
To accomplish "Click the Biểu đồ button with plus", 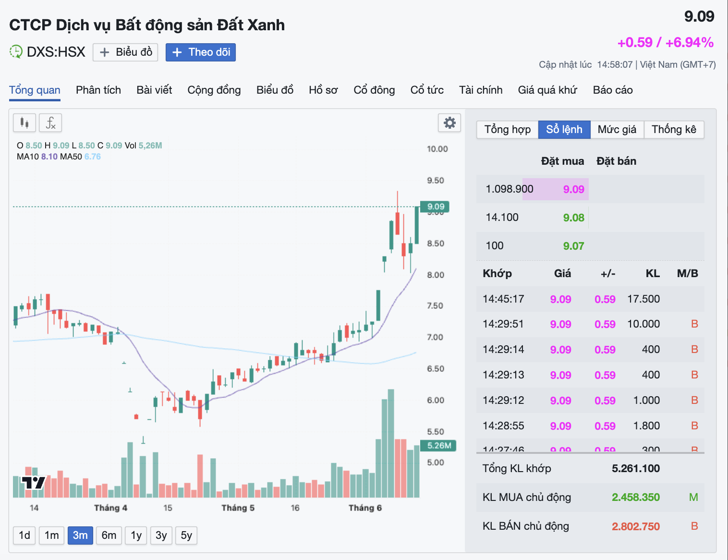I will (x=126, y=52).
